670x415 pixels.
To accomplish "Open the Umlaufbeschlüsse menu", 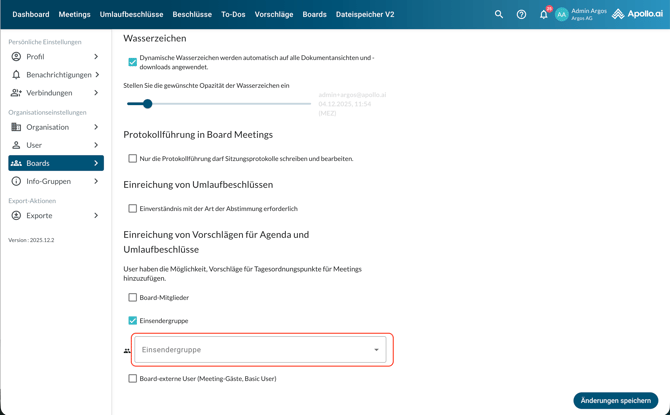I will point(131,15).
